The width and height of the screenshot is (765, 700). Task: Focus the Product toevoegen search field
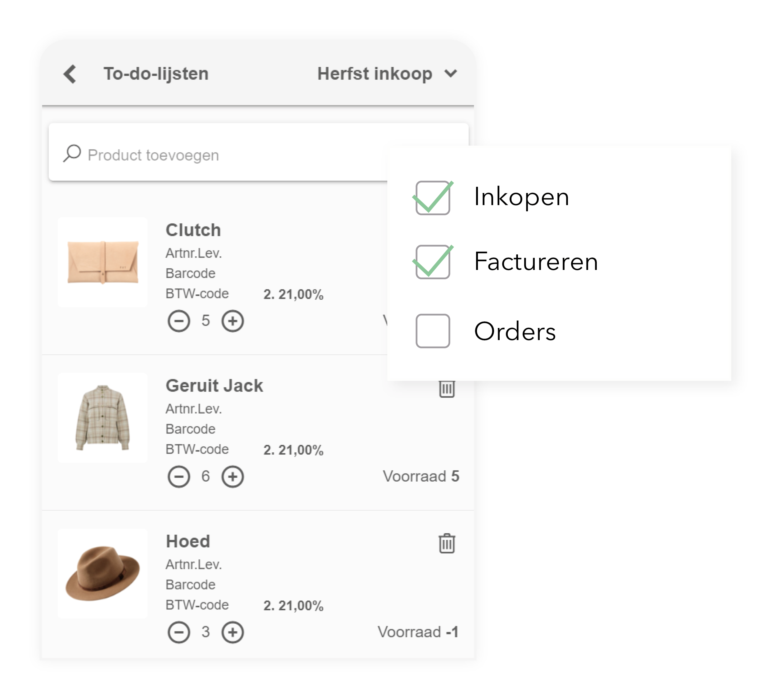(x=228, y=155)
